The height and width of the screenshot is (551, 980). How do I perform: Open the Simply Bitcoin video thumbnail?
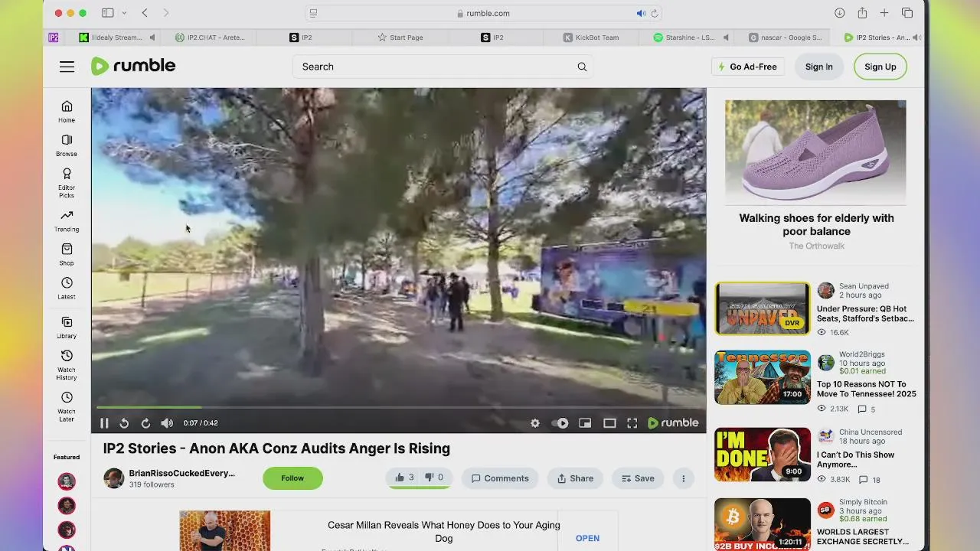click(763, 525)
